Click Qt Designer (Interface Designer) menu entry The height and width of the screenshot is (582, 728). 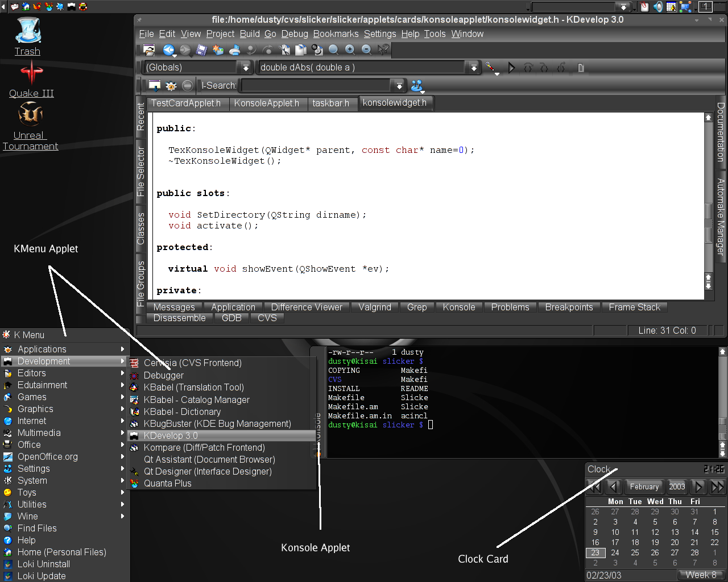pyautogui.click(x=222, y=471)
